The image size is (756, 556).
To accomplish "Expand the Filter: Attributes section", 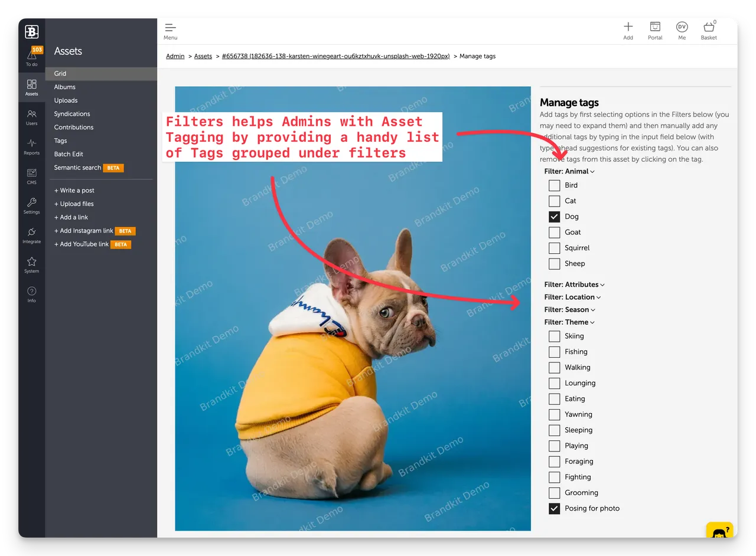I will point(573,284).
